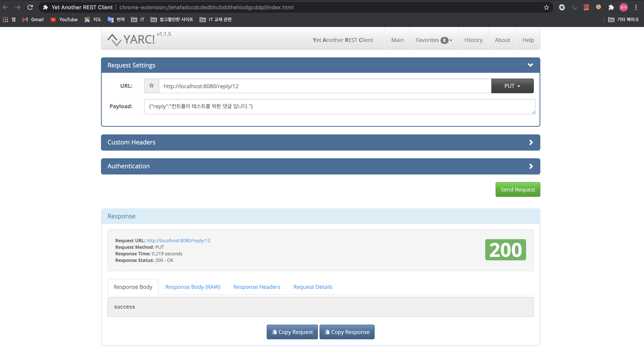Open the Gmail bookmark
Viewport: 644px width, 352px height.
33,19
